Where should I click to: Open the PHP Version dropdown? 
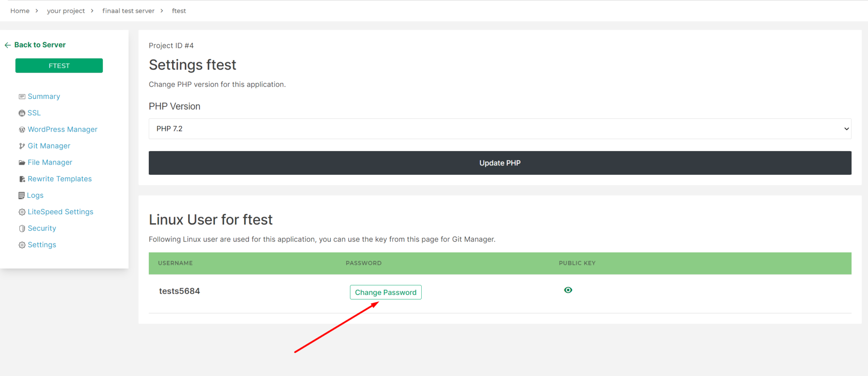pos(500,129)
